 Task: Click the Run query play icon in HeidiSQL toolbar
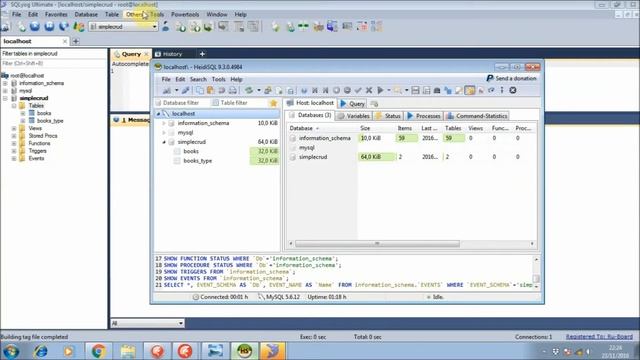pos(380,91)
